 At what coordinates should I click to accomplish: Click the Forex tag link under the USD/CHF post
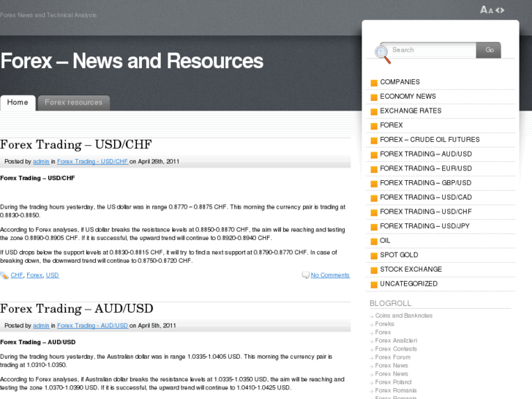click(34, 275)
